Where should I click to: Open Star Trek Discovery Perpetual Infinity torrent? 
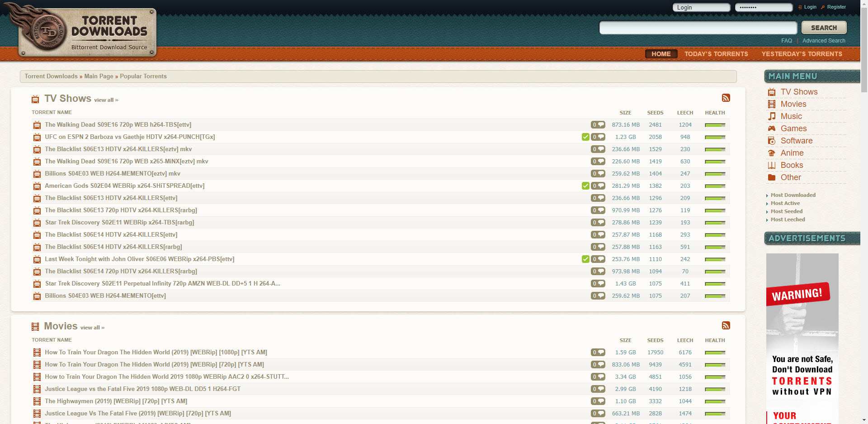point(163,283)
